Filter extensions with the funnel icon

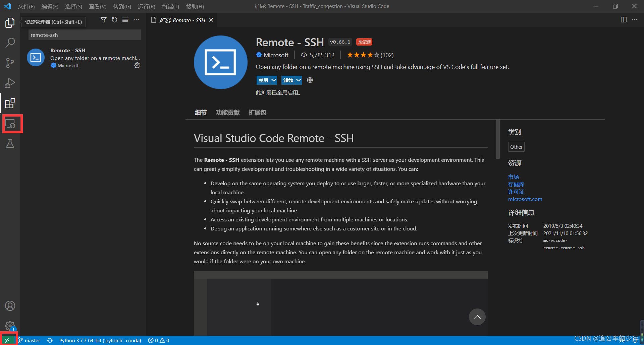pos(104,20)
